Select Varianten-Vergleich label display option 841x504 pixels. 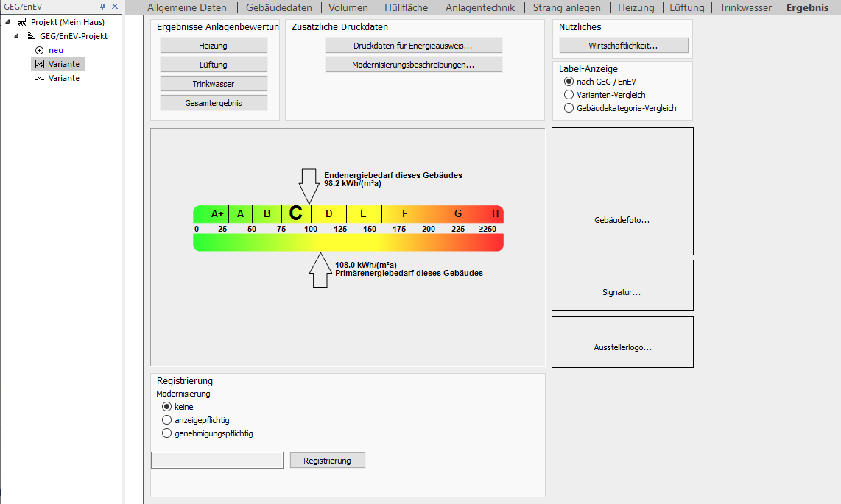point(569,95)
